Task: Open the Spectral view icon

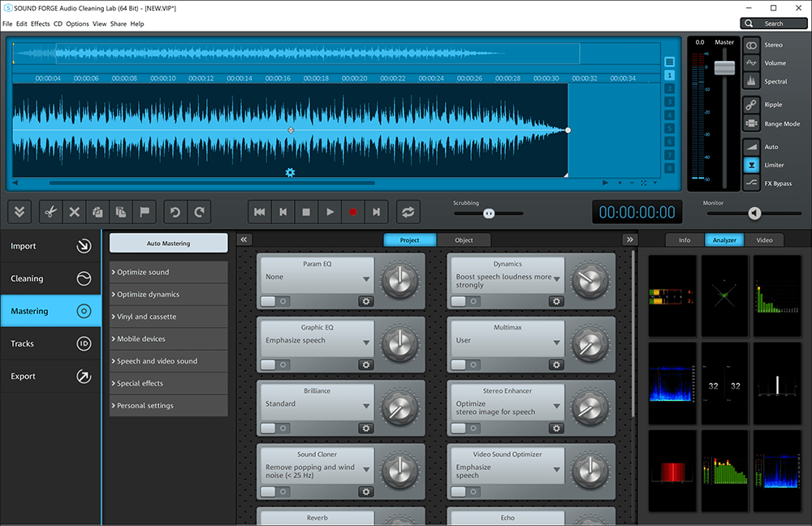Action: tap(751, 81)
